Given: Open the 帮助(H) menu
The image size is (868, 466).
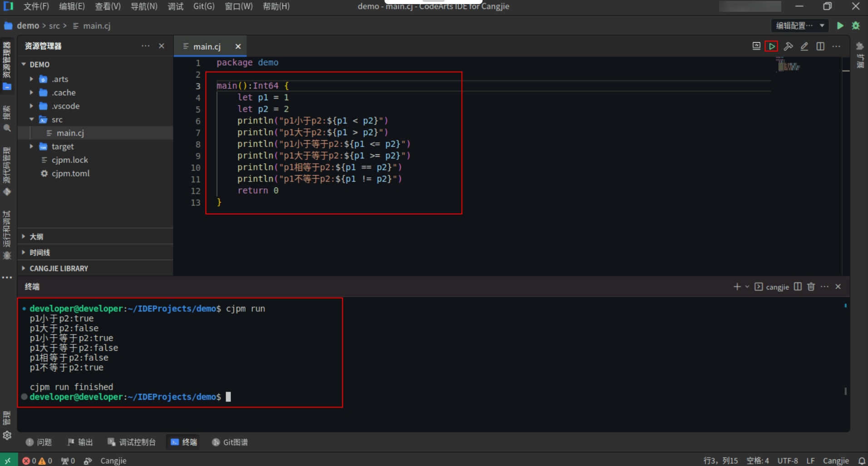Looking at the screenshot, I should [276, 6].
